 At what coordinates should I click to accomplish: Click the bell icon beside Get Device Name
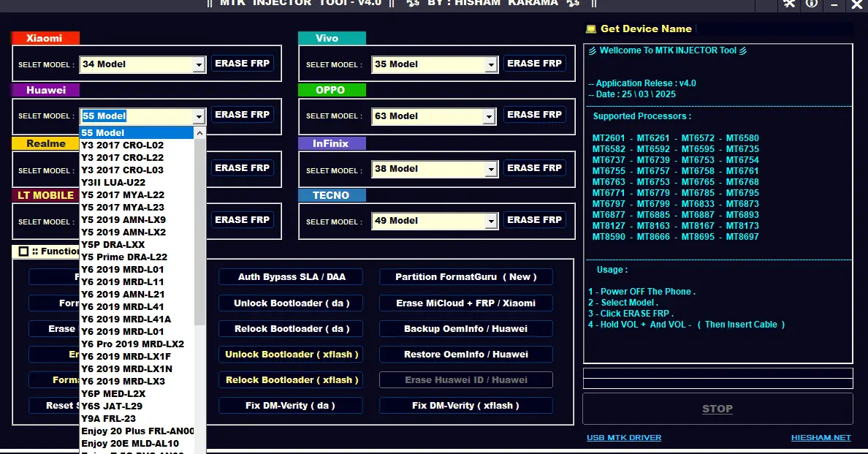pos(590,29)
